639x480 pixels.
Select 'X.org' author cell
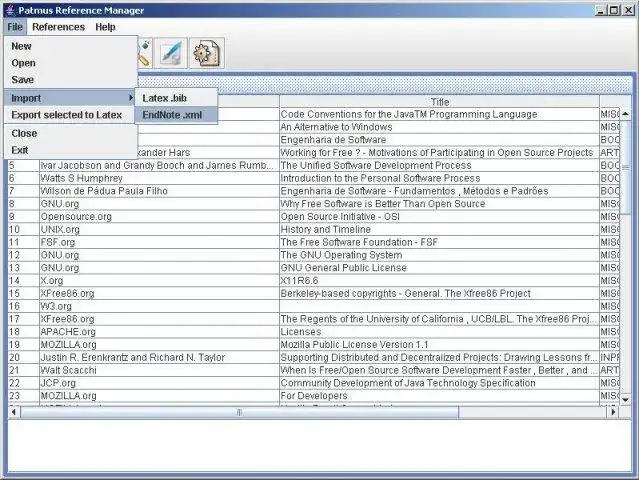159,281
